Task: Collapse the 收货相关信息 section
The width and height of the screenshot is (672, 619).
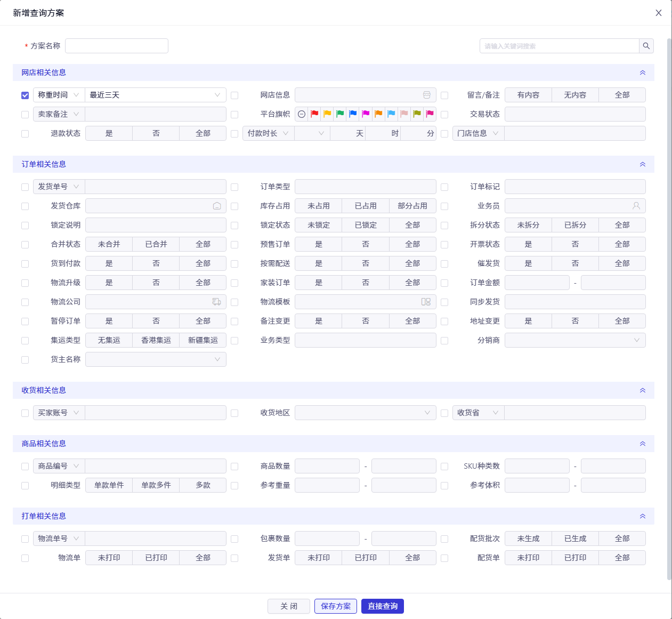Action: [x=643, y=390]
